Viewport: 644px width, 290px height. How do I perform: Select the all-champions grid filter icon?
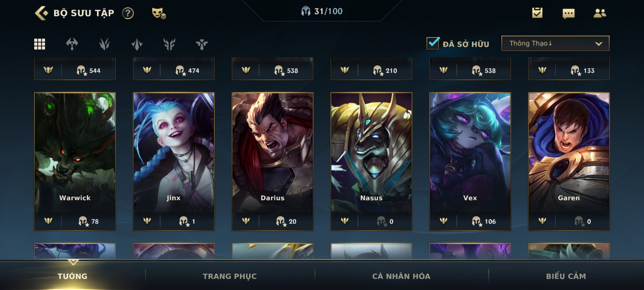[x=40, y=44]
